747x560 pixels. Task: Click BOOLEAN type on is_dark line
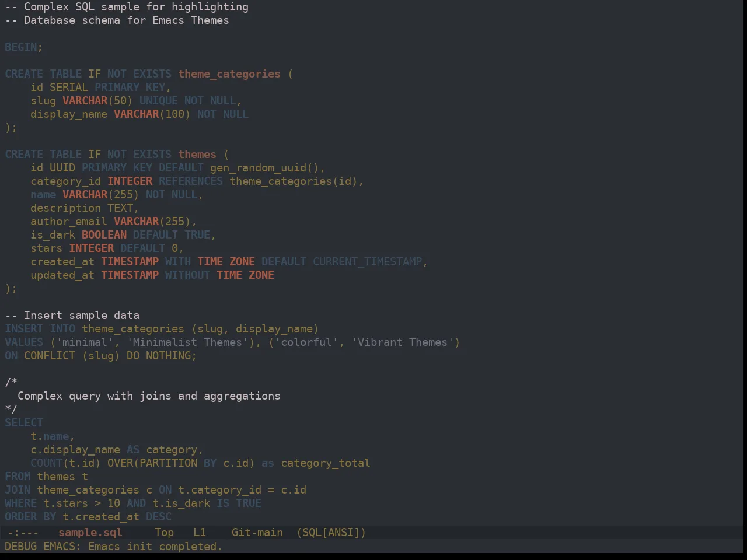[x=104, y=235]
